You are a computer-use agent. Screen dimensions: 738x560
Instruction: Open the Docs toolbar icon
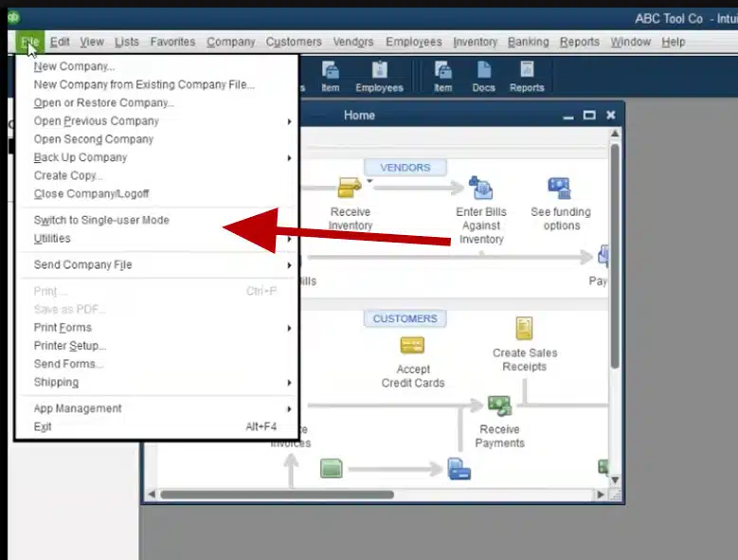(483, 77)
